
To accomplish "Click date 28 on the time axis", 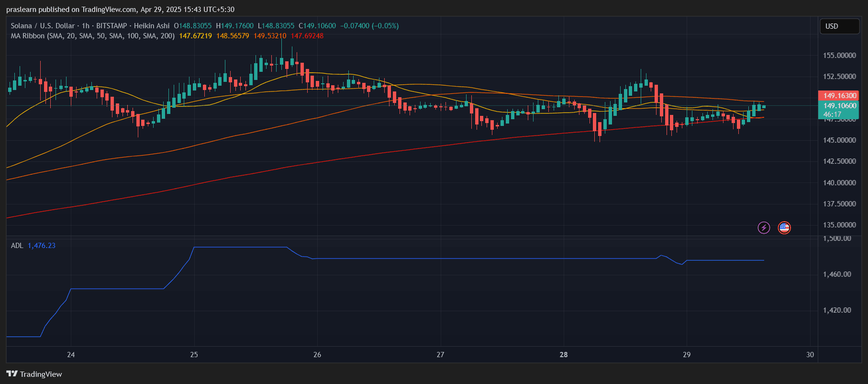I will pos(564,355).
